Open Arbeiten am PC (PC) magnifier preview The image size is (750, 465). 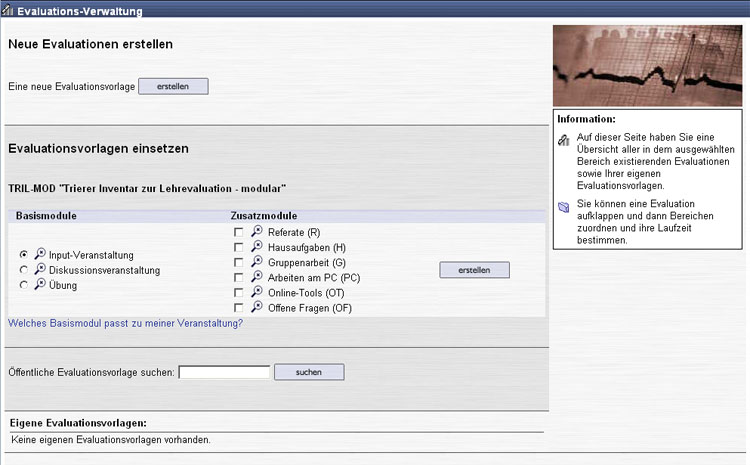pyautogui.click(x=256, y=277)
